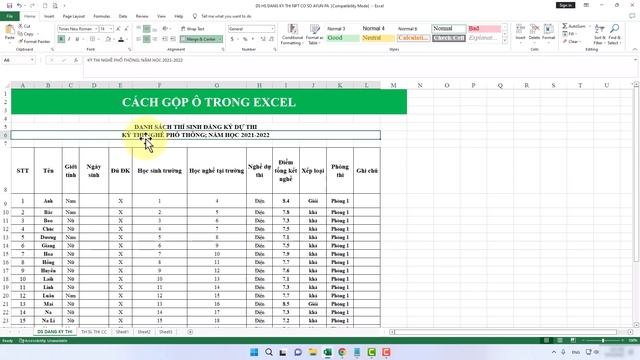Switch to the Insert ribbon tab

tap(49, 16)
